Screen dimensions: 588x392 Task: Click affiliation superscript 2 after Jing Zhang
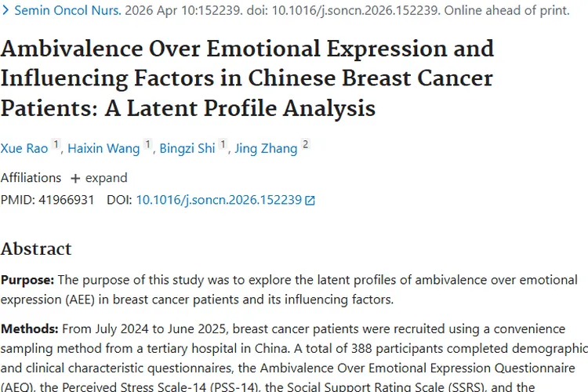[x=306, y=145]
